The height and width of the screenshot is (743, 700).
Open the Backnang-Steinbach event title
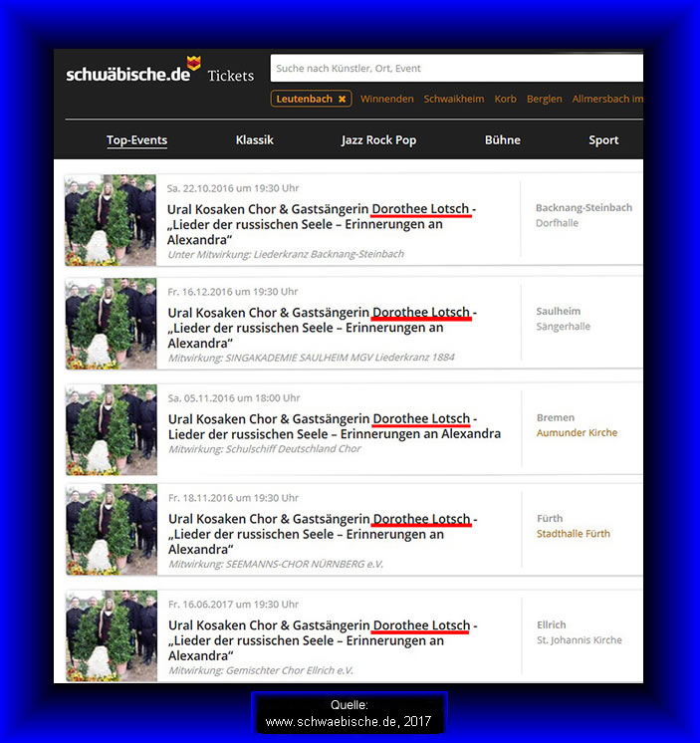point(322,224)
